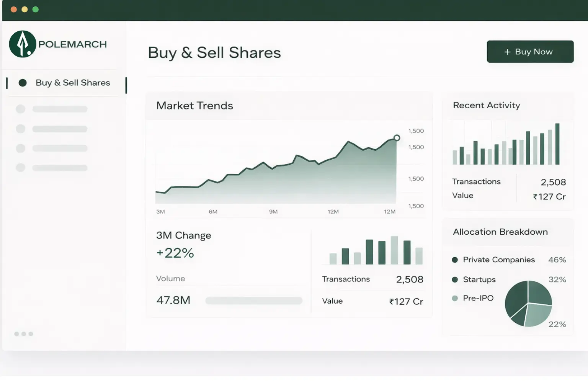Viewport: 588px width, 392px height.
Task: Expand the Allocation Breakdown panel
Action: (501, 232)
